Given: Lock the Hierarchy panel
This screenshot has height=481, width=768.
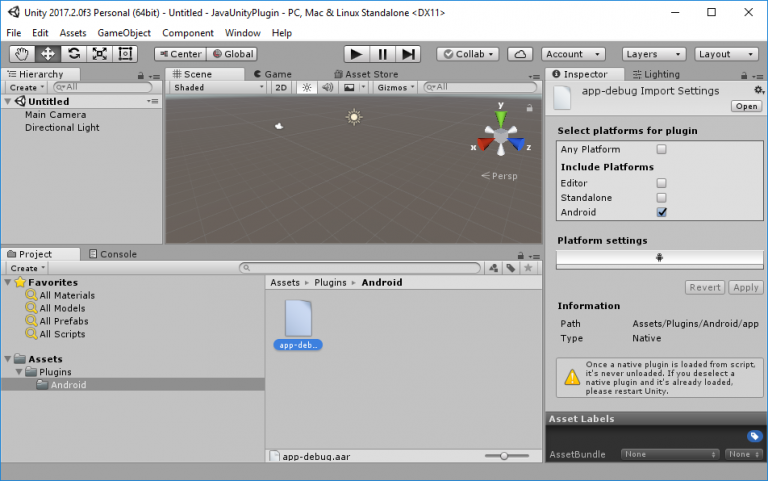Looking at the screenshot, I should (141, 75).
